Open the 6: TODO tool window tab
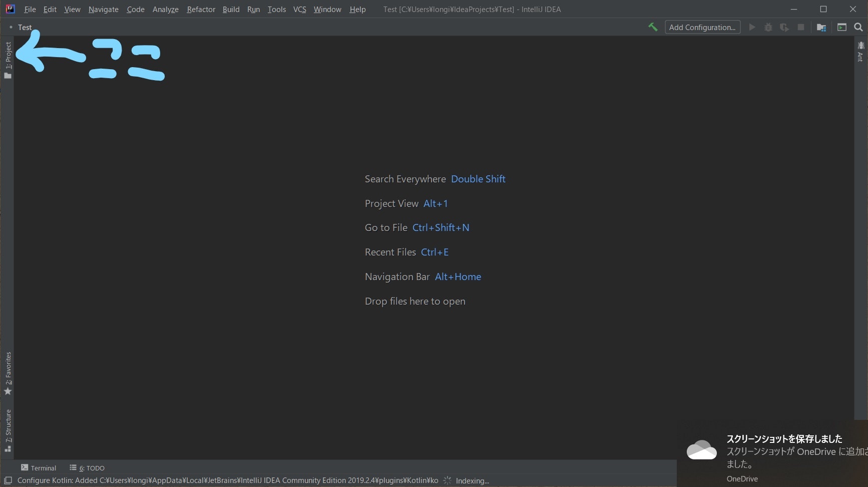This screenshot has width=868, height=487. 87,468
